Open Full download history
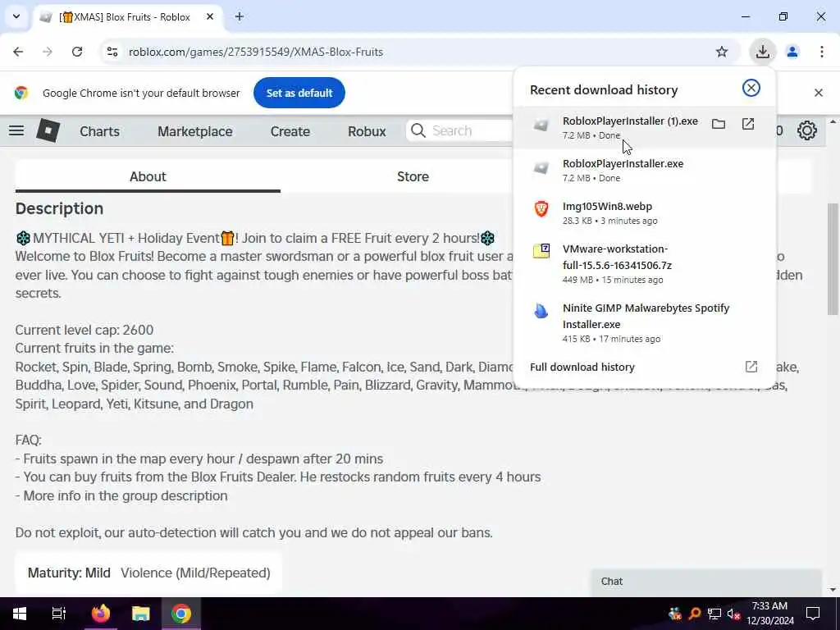The width and height of the screenshot is (840, 630). (643, 367)
